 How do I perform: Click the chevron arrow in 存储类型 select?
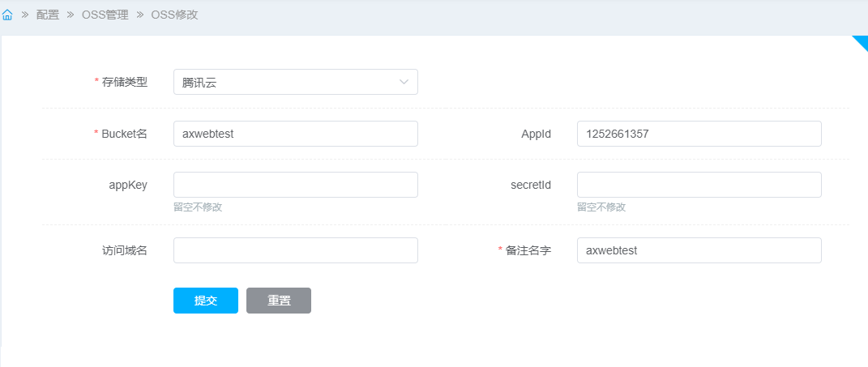pos(404,83)
